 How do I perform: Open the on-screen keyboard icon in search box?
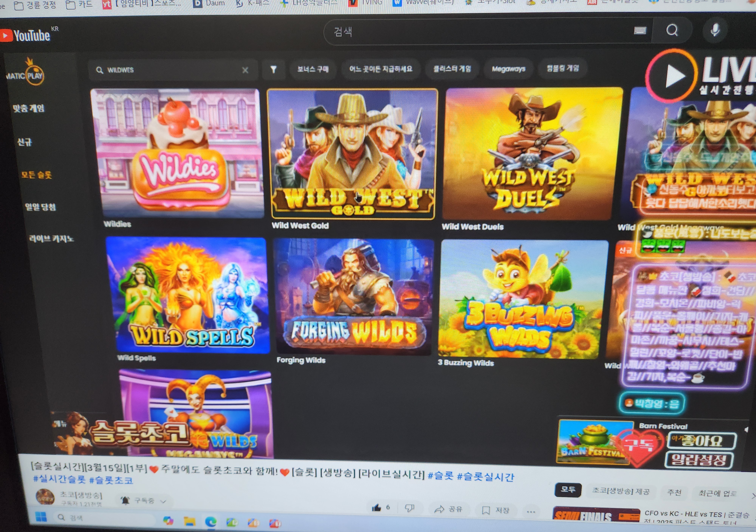(640, 31)
